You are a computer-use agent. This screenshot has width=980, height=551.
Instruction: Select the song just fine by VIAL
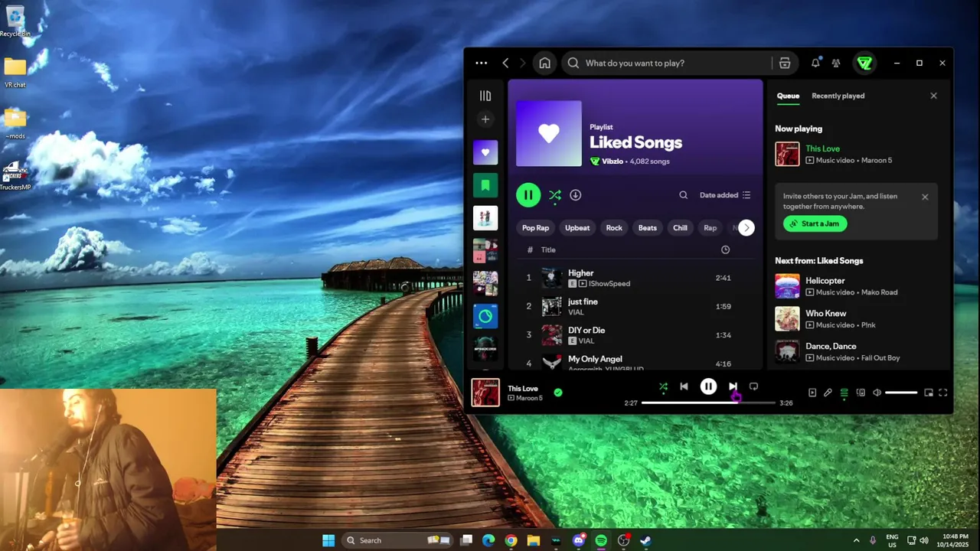pyautogui.click(x=634, y=307)
